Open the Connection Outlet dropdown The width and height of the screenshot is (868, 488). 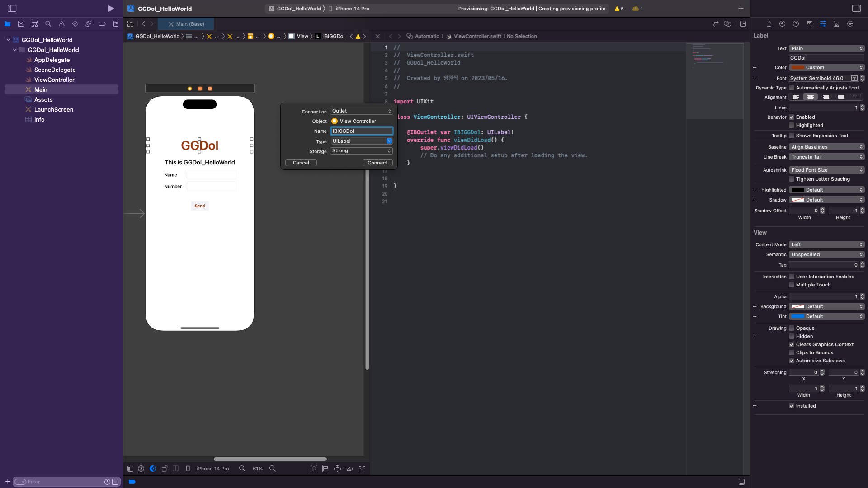click(x=361, y=111)
